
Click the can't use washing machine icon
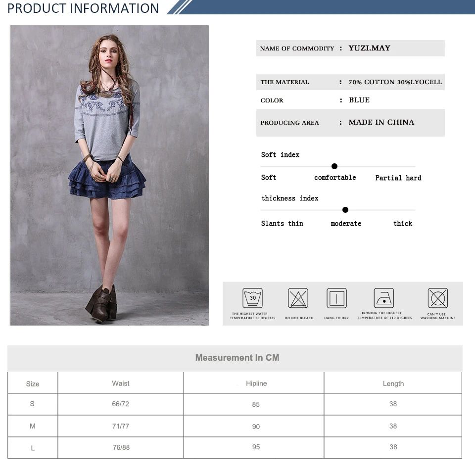coord(438,298)
